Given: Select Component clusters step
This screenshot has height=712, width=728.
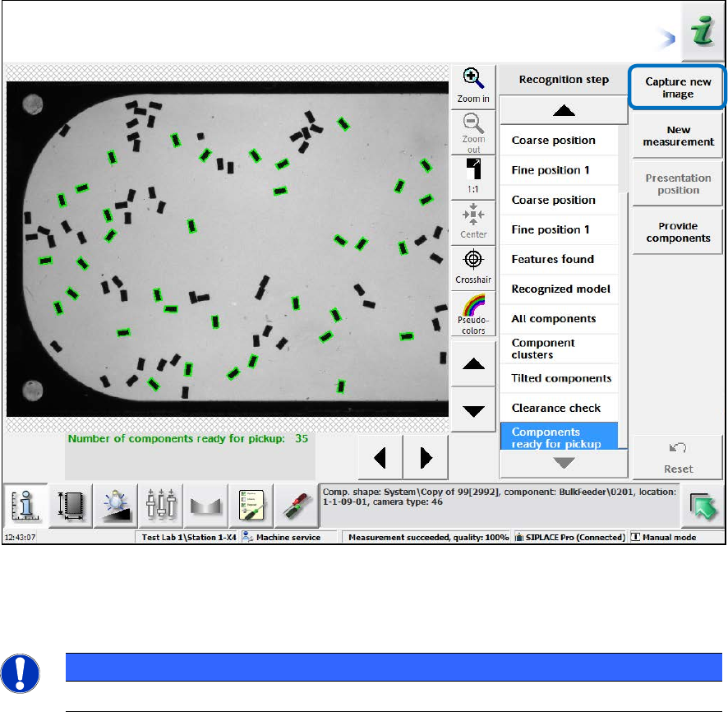Looking at the screenshot, I should 559,349.
